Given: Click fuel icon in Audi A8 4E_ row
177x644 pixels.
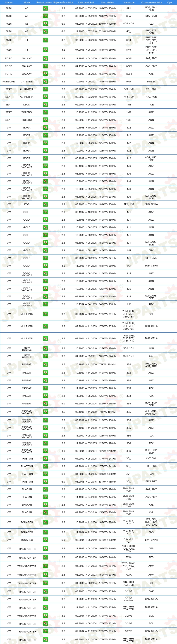Looking at the screenshot, I should tap(45, 32).
